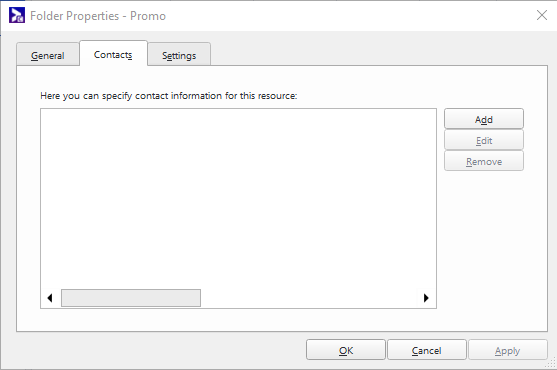Click the Folder Properties - Promo title text
557x370 pixels.
coord(98,16)
